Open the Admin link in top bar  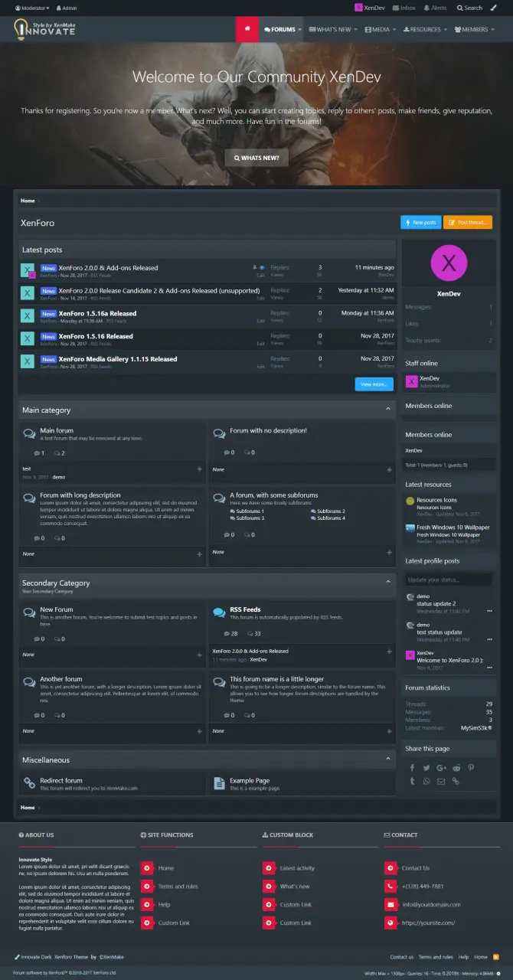tap(66, 8)
